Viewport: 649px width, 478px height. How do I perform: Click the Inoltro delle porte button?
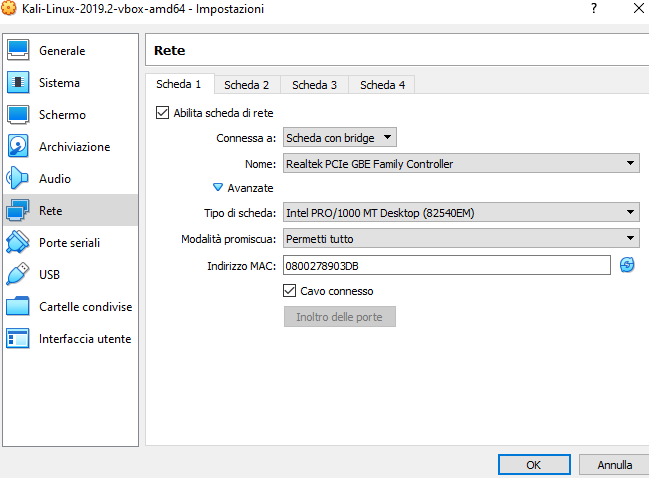click(339, 317)
